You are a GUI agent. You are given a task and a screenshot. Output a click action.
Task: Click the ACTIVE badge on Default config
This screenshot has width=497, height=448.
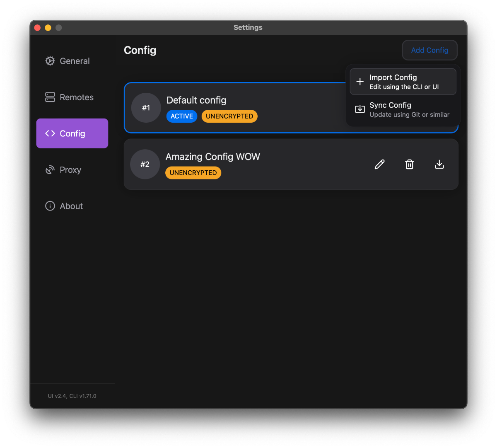click(181, 116)
